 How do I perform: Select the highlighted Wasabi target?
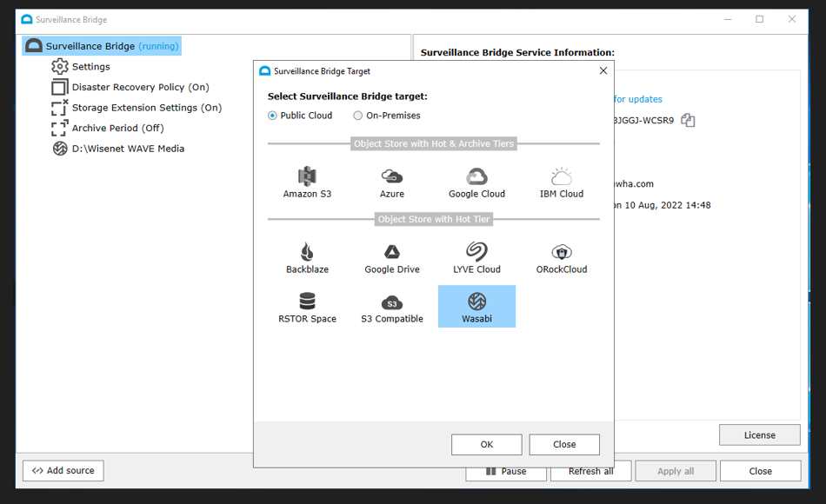point(476,307)
